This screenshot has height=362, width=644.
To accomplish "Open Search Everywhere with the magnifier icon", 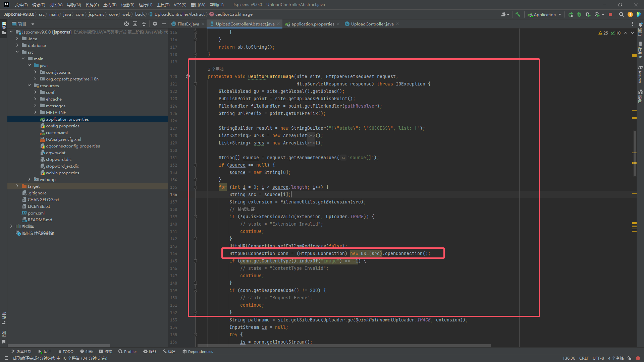I will 622,14.
